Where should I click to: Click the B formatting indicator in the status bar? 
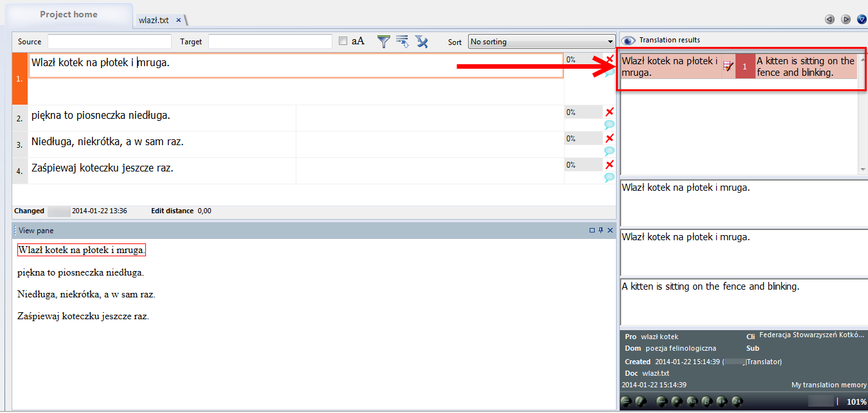pyautogui.click(x=706, y=401)
